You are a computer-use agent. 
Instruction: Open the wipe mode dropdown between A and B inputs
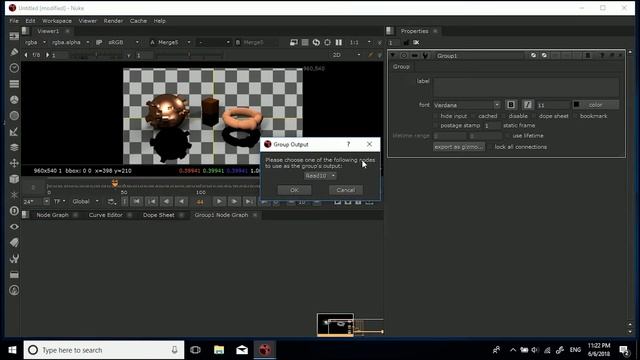[213, 42]
